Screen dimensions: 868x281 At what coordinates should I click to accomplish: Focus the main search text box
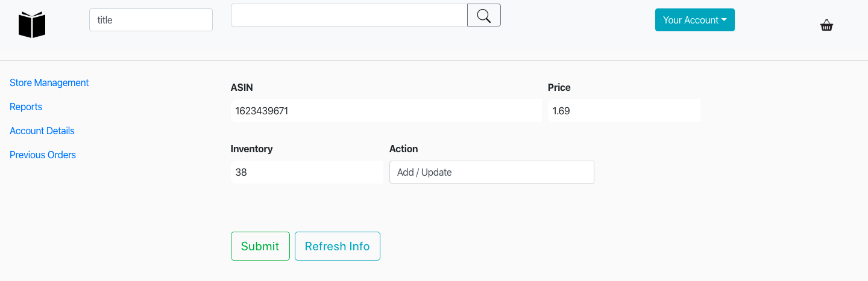tap(349, 15)
